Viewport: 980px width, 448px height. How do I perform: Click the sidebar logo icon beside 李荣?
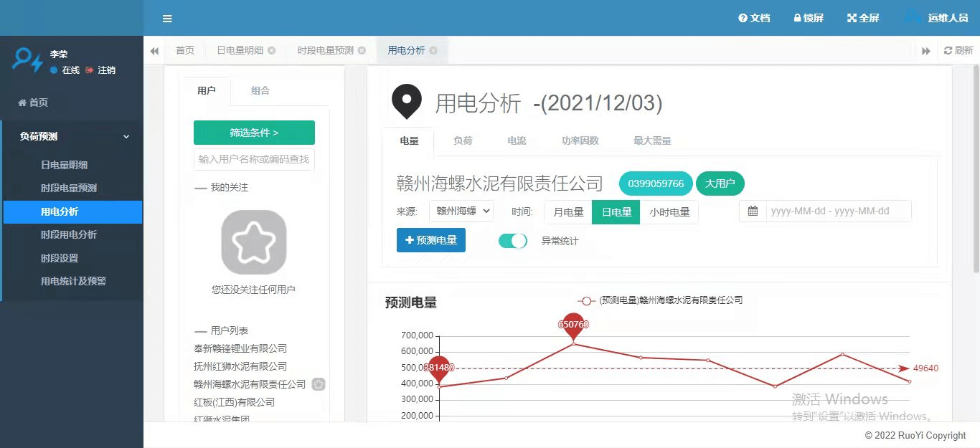pyautogui.click(x=27, y=59)
